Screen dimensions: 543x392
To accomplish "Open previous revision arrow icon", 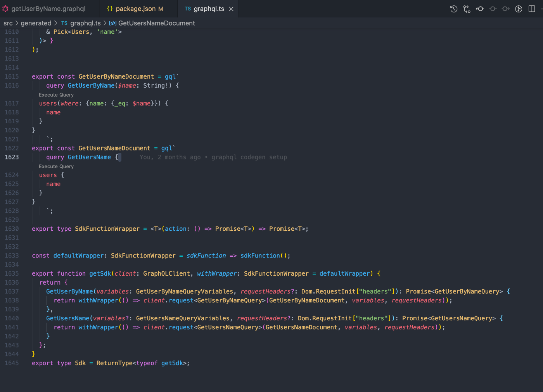I will tap(480, 9).
